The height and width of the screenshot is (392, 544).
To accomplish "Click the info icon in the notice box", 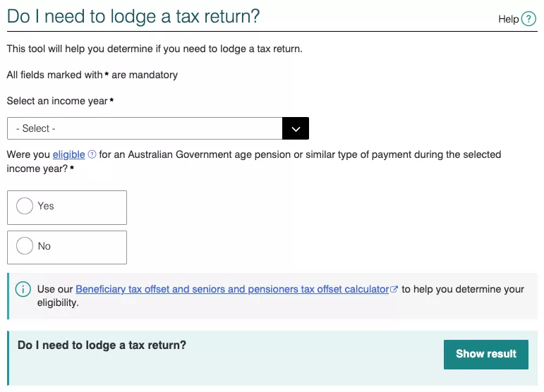I will [x=23, y=289].
